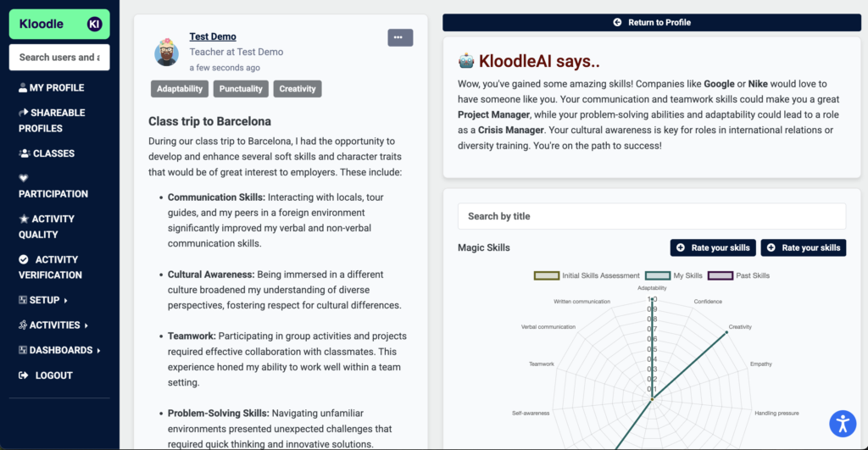Screen dimensions: 868x450
Task: Open the post options ellipsis menu
Action: [400, 37]
